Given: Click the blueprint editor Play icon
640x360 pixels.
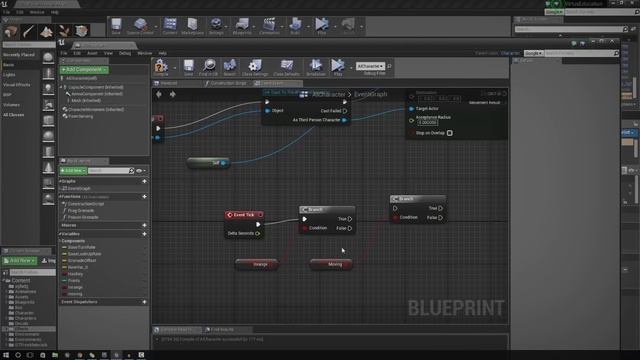Looking at the screenshot, I should (337, 66).
